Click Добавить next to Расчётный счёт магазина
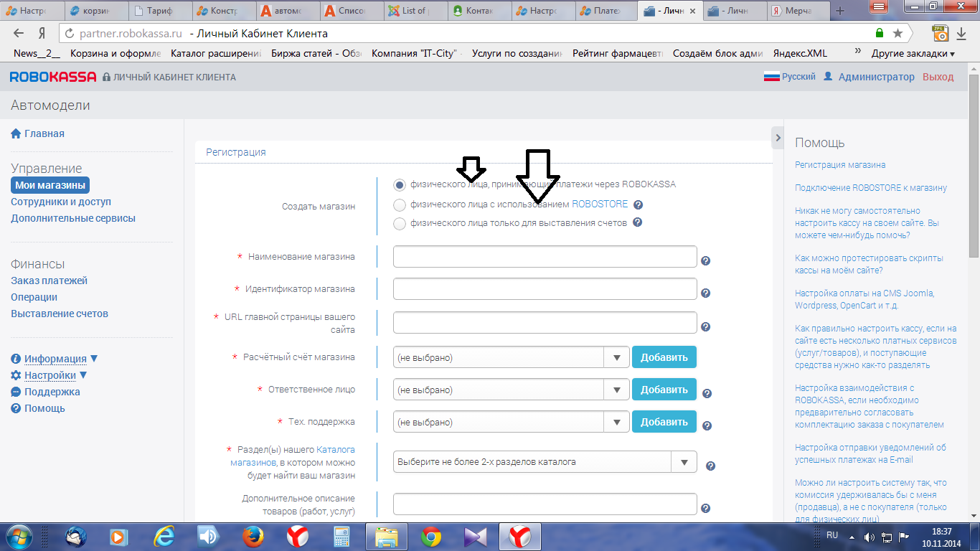Screen dimensions: 980x551 664,357
